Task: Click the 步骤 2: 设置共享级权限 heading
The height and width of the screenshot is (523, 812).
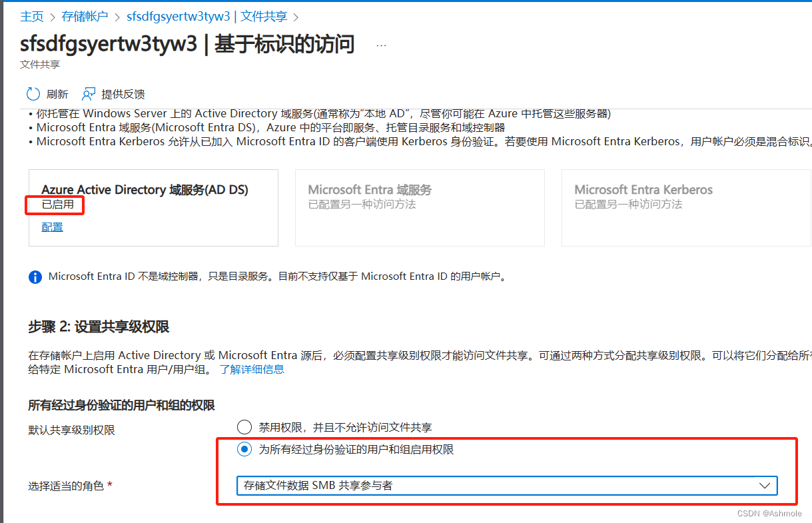Action: tap(99, 326)
